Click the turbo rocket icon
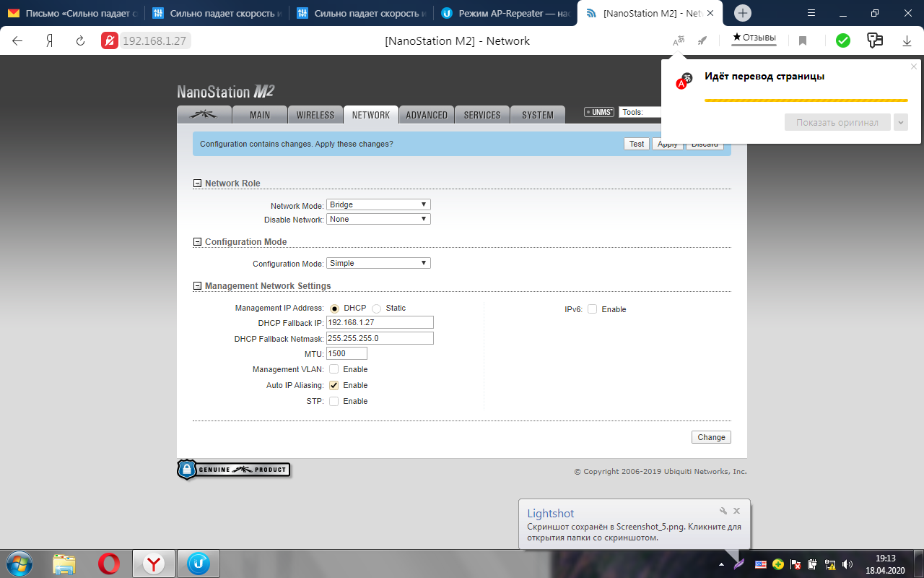Screen dimensions: 924x578 point(702,41)
